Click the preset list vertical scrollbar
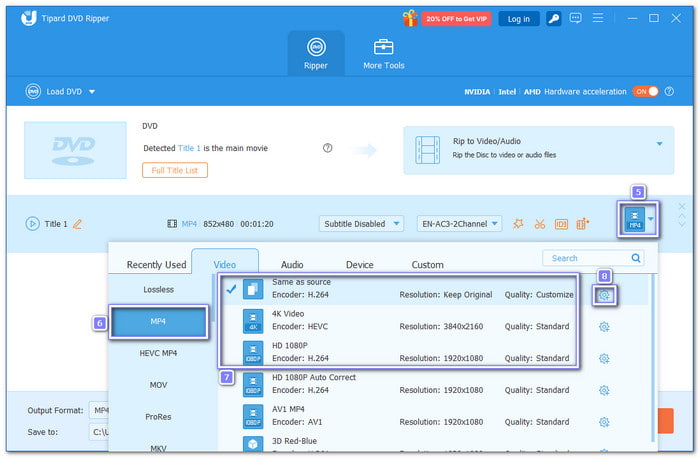The image size is (700, 458). click(x=653, y=357)
